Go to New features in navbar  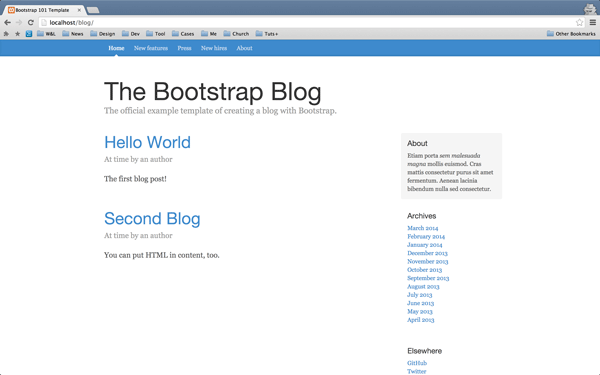tap(151, 48)
